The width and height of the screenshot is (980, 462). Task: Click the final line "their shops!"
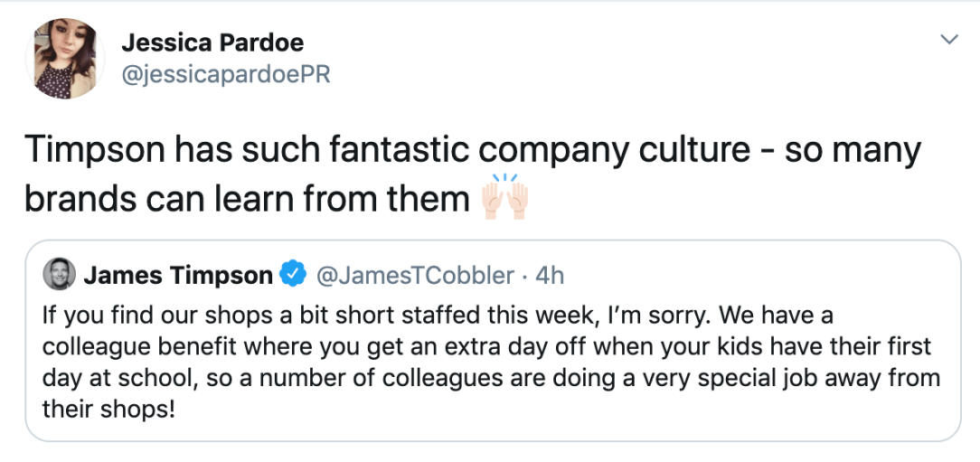110,409
